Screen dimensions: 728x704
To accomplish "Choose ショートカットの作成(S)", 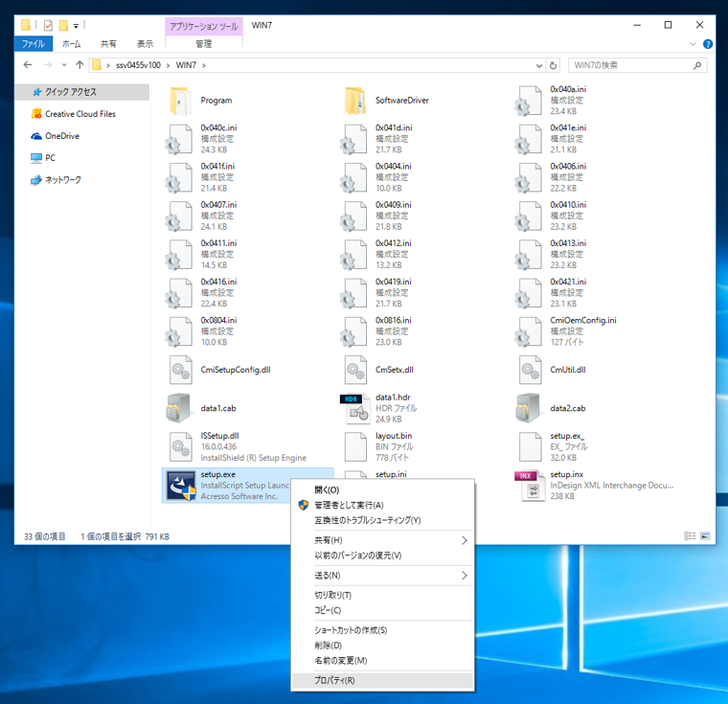I will [x=382, y=630].
